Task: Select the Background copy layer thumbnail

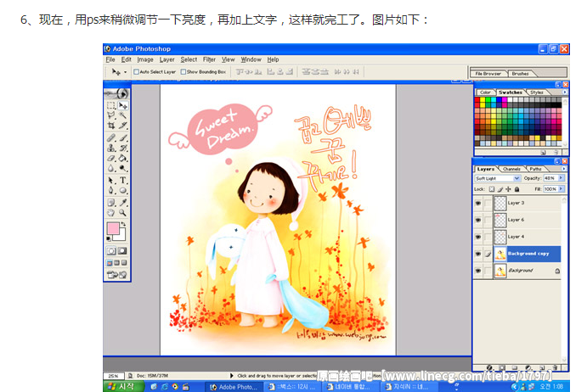Action: click(x=500, y=254)
